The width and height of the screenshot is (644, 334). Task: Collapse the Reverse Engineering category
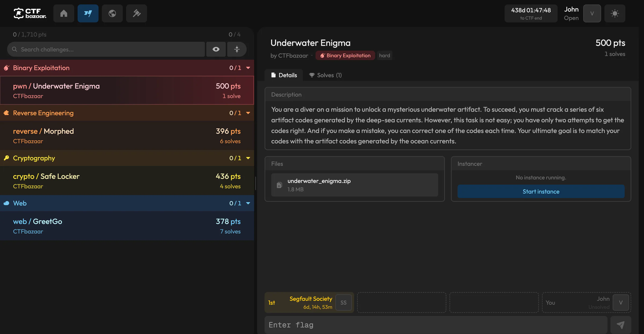point(127,113)
